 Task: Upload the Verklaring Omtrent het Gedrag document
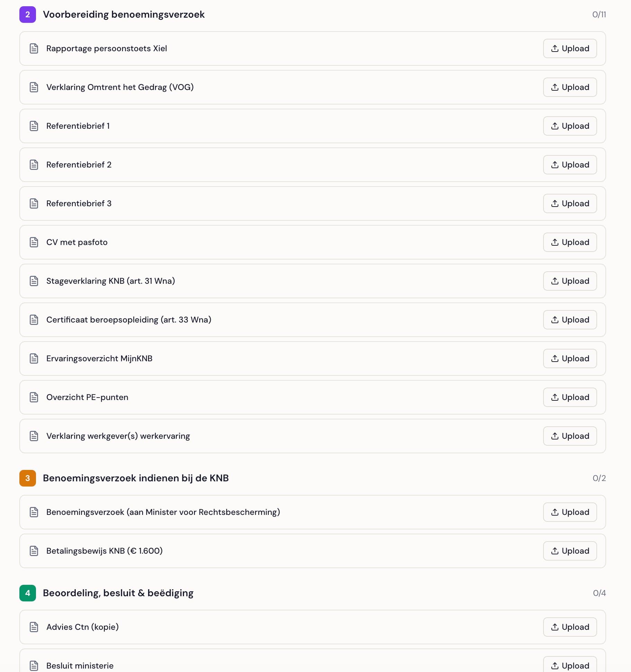570,87
